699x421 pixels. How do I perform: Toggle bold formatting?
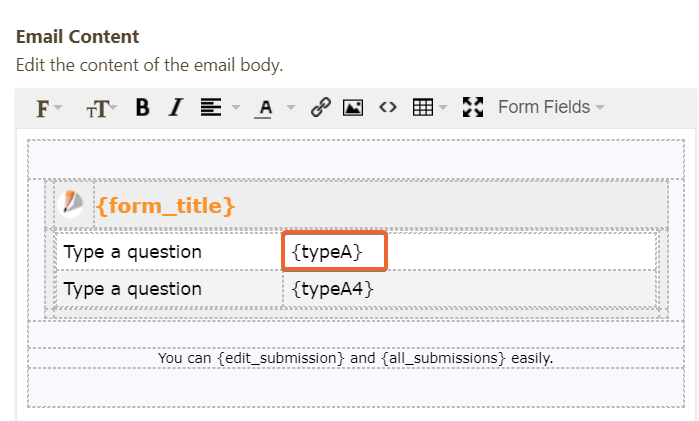click(x=142, y=107)
